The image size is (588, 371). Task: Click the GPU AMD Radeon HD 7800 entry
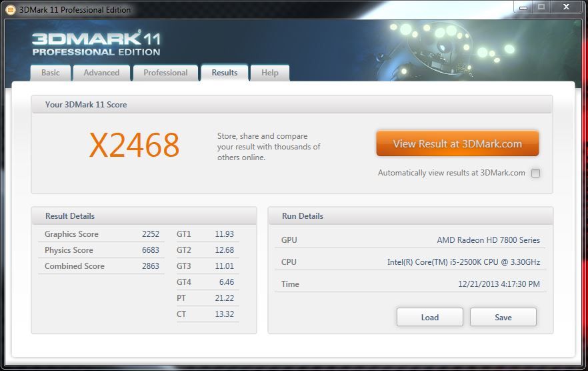(x=410, y=240)
